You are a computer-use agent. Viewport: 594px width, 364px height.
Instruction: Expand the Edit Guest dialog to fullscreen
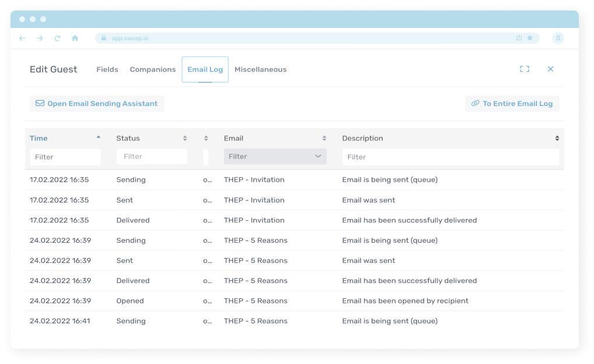(x=525, y=69)
